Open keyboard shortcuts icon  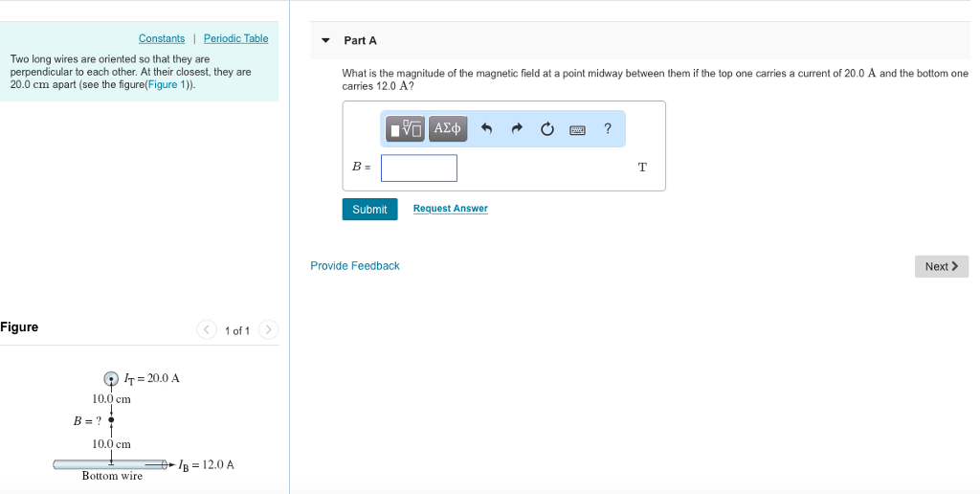click(578, 129)
